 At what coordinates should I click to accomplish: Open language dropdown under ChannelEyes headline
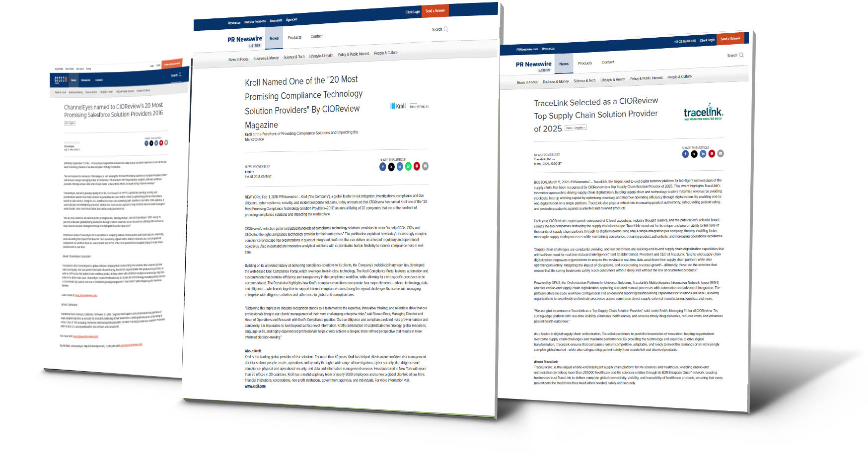(x=70, y=123)
